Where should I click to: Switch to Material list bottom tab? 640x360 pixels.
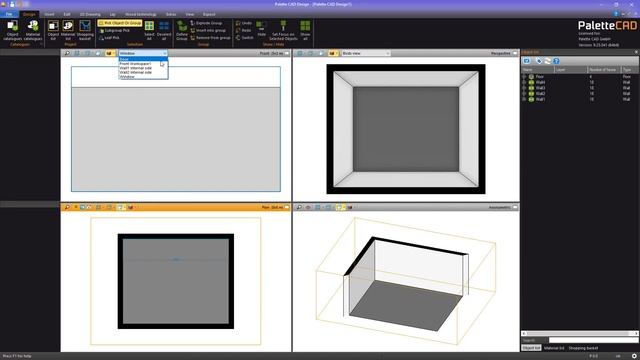(554, 348)
